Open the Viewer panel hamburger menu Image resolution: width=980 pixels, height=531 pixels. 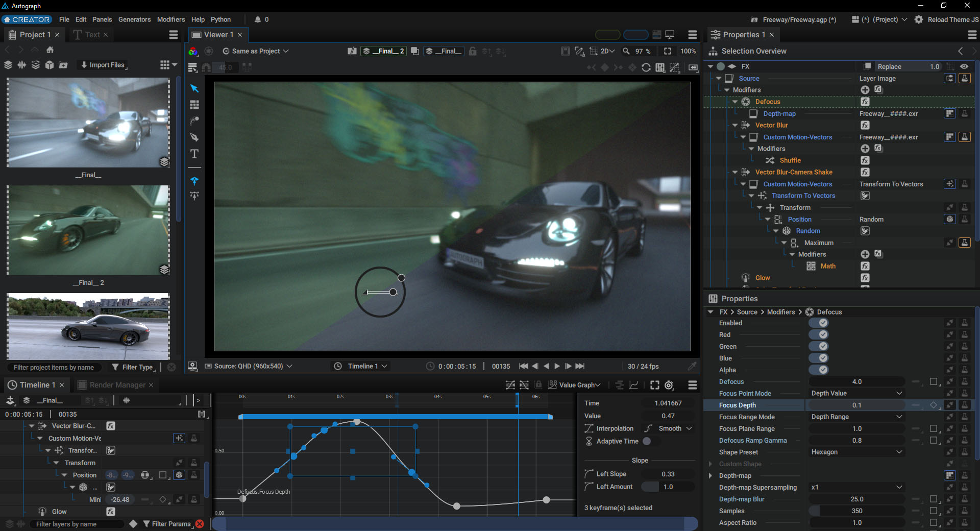[x=692, y=35]
